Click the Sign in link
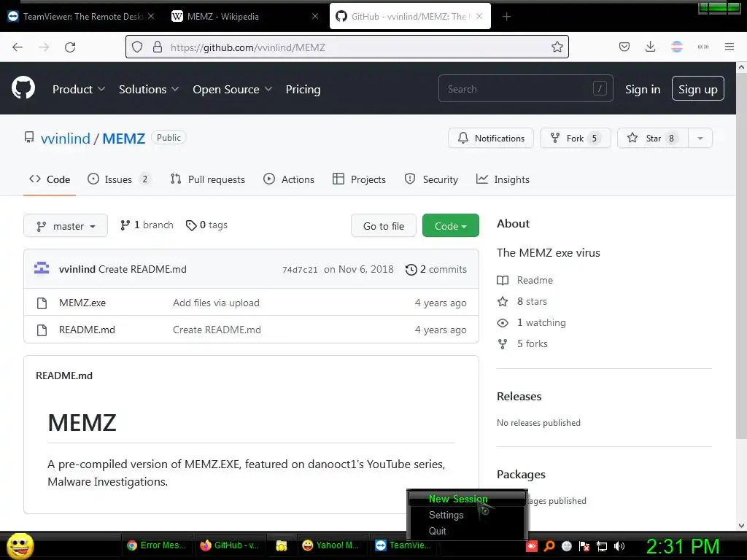Image resolution: width=747 pixels, height=560 pixels. (642, 89)
